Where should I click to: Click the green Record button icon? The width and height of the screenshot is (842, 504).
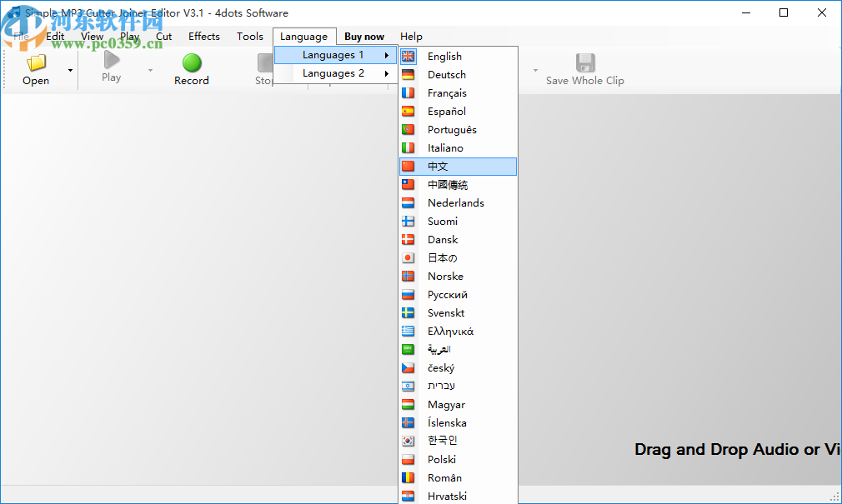tap(192, 62)
